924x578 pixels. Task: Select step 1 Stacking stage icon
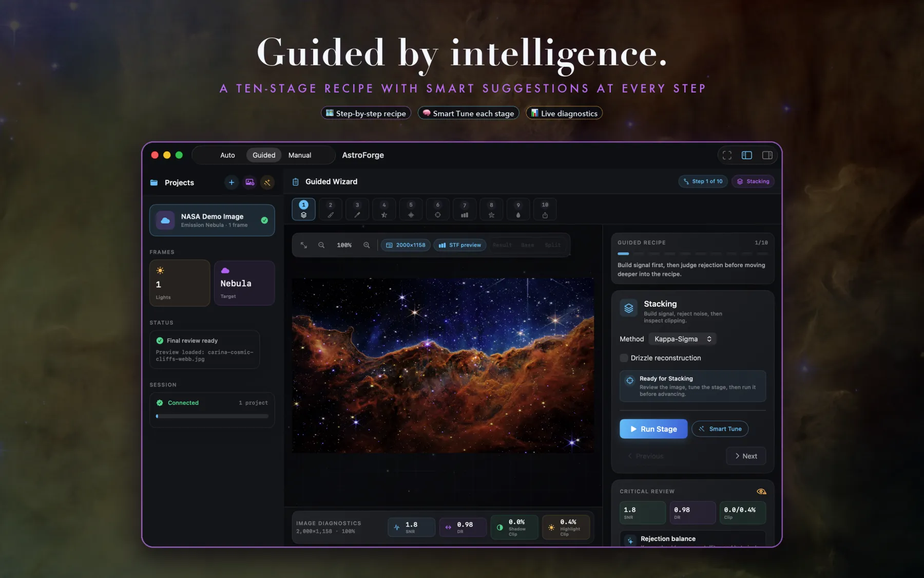(x=303, y=210)
